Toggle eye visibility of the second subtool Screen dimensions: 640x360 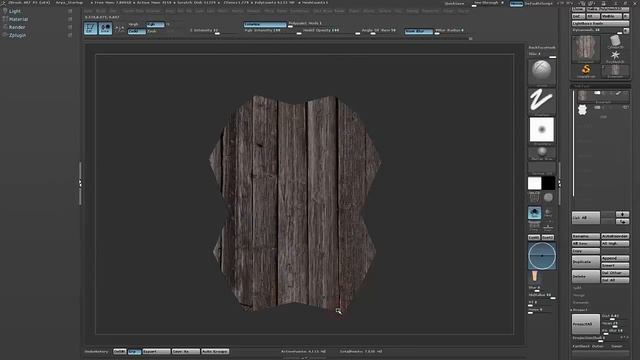(x=625, y=107)
